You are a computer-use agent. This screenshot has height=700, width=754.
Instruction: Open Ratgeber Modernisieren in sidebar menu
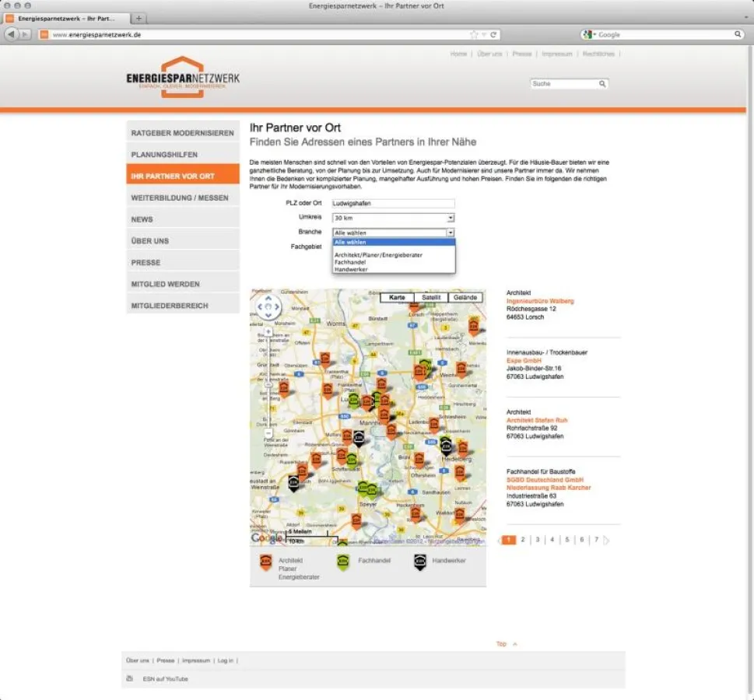coord(182,133)
